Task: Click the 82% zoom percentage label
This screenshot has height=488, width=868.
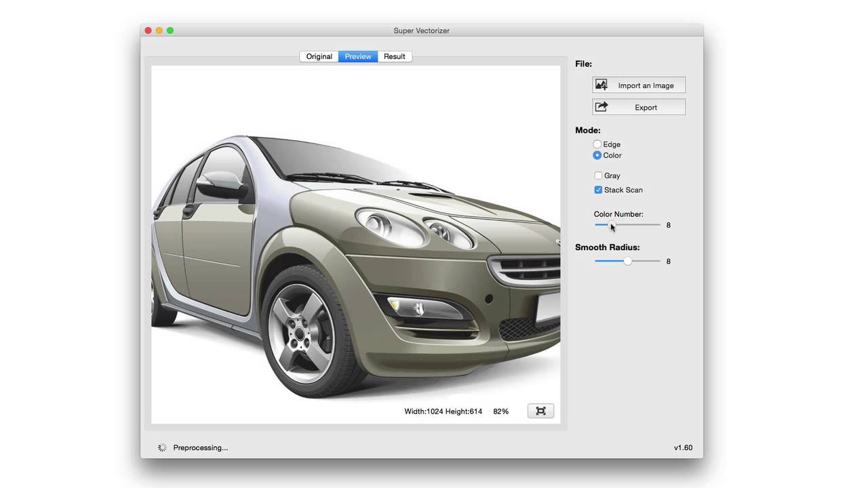Action: tap(500, 411)
